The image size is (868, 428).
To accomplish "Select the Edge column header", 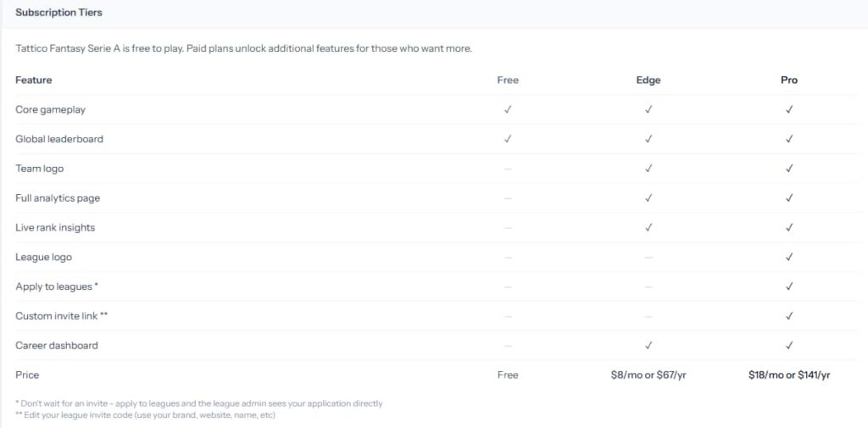I will pos(648,81).
